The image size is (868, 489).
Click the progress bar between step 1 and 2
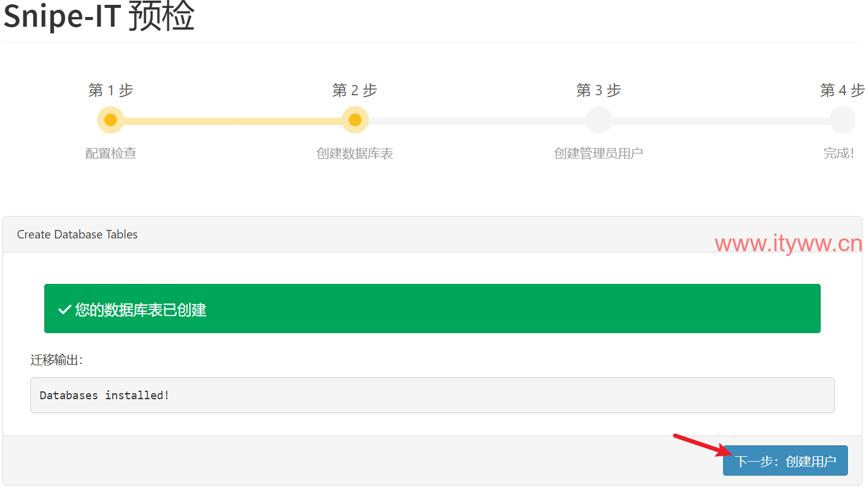tap(233, 121)
